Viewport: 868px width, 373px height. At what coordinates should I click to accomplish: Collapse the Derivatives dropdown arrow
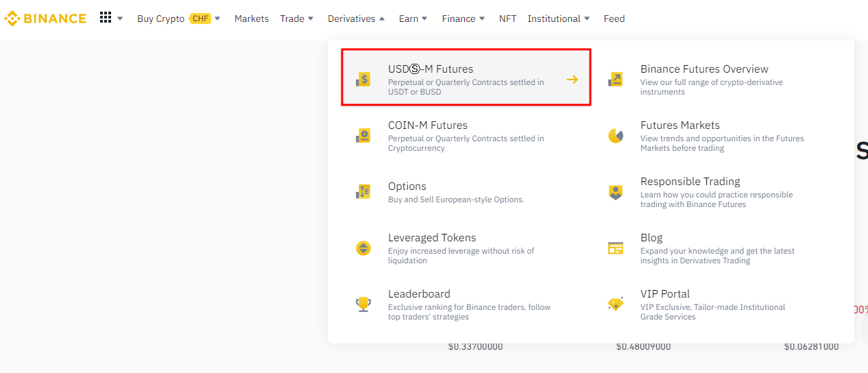tap(382, 19)
